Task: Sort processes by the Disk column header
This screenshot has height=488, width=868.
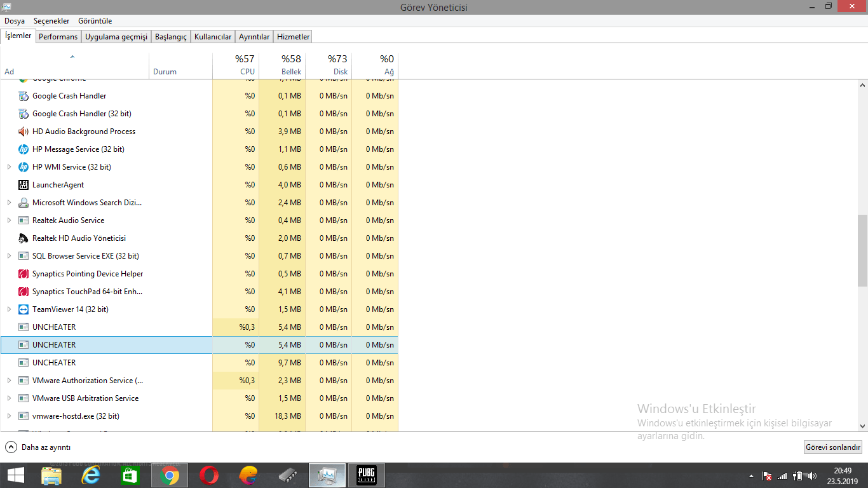Action: (329, 65)
